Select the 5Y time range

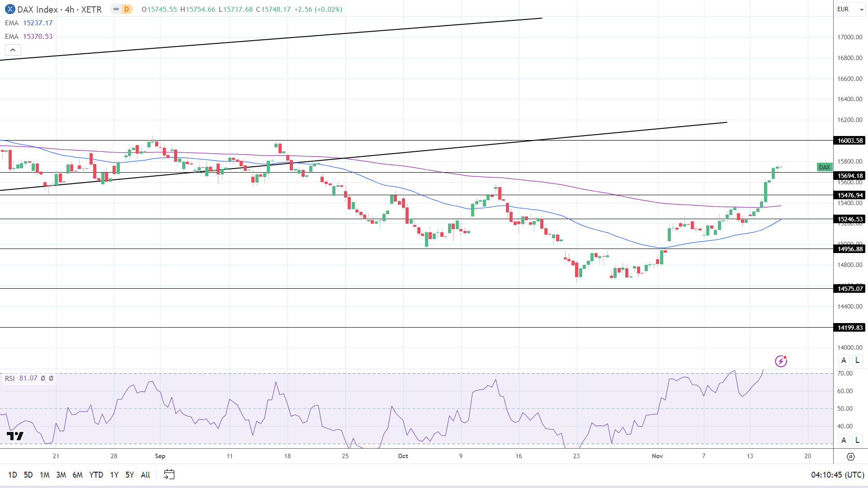(130, 474)
